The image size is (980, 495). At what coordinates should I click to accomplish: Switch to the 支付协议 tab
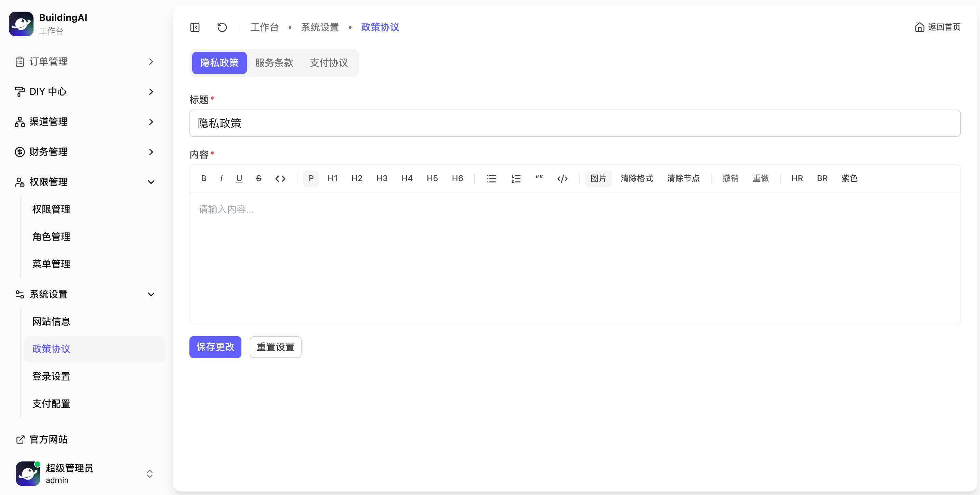(x=329, y=63)
